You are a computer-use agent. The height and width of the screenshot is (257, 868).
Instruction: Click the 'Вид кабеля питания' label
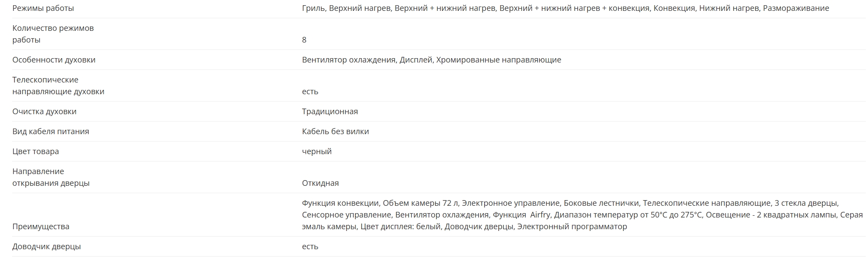[x=50, y=132]
